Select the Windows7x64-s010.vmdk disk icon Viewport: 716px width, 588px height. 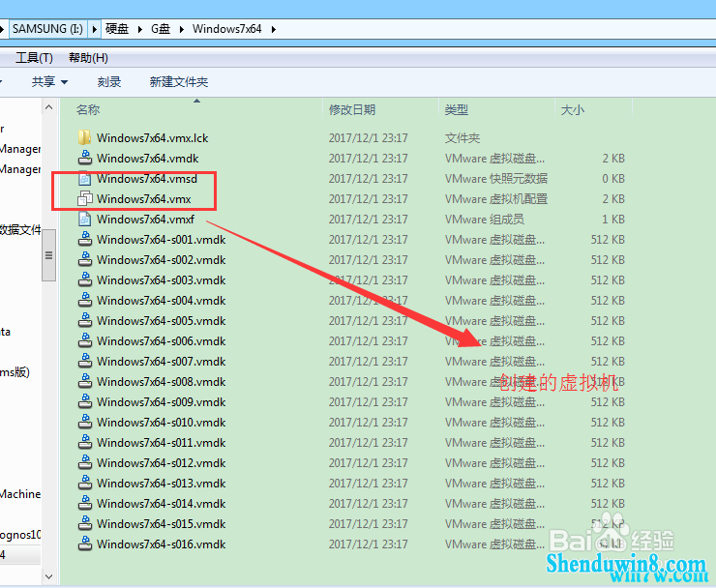(x=84, y=423)
